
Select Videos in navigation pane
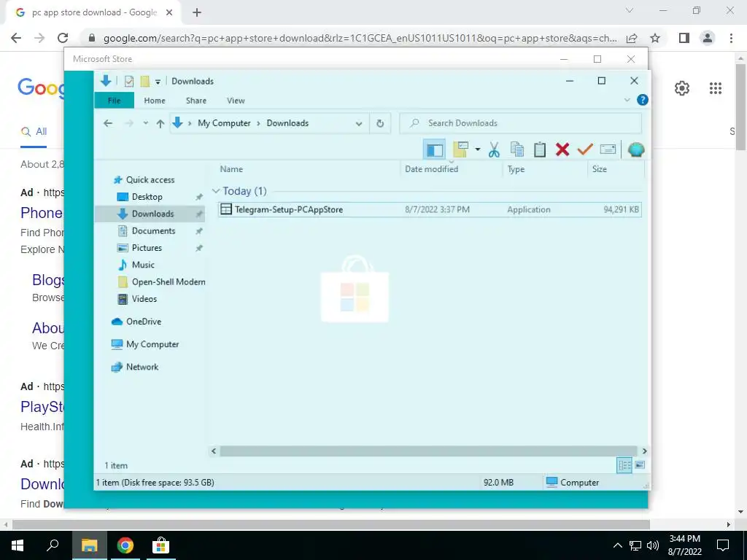(x=144, y=299)
